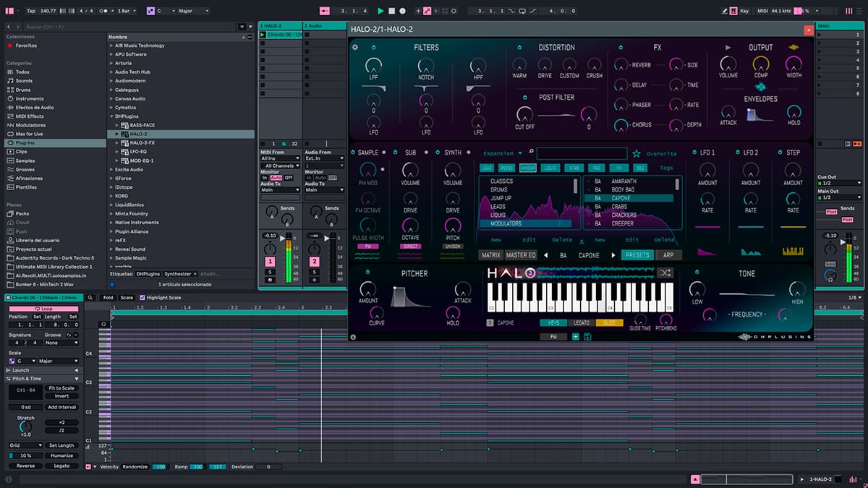
Task: Select the LEAD tag filter
Action: pyautogui.click(x=487, y=168)
